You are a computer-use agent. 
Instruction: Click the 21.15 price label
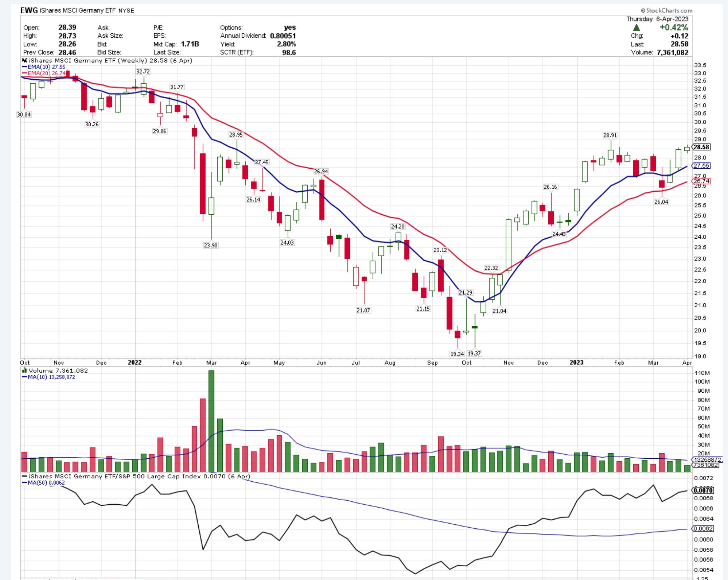click(423, 309)
